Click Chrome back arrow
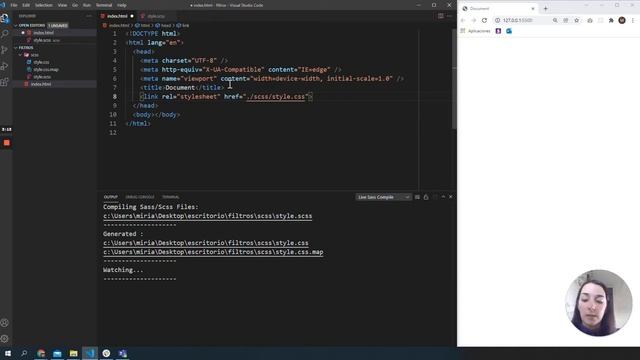Image resolution: width=640 pixels, height=360 pixels. 463,20
